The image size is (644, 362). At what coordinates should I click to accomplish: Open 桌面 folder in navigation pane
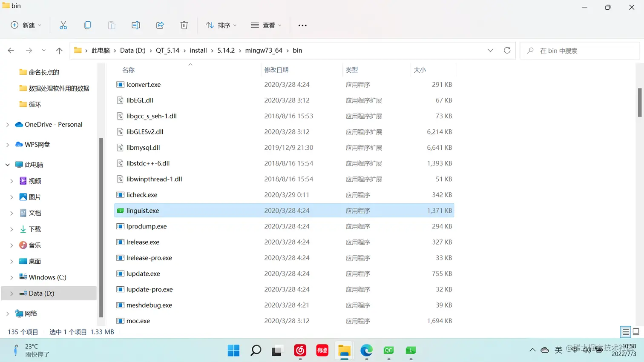pos(35,261)
